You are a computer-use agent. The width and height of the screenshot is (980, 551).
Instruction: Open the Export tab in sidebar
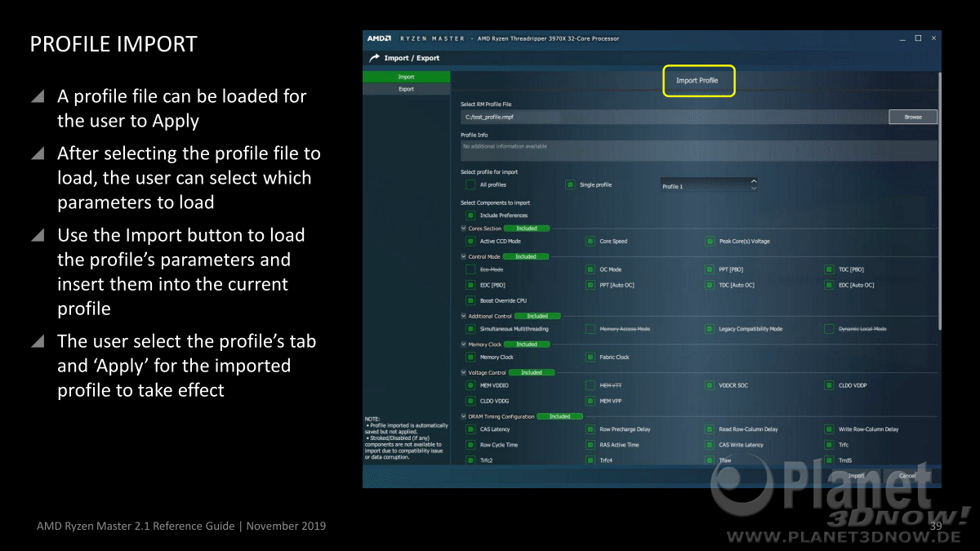pyautogui.click(x=406, y=89)
